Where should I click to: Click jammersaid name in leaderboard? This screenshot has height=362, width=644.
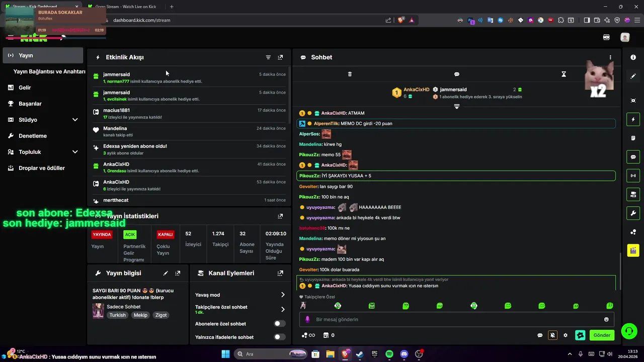click(x=453, y=89)
